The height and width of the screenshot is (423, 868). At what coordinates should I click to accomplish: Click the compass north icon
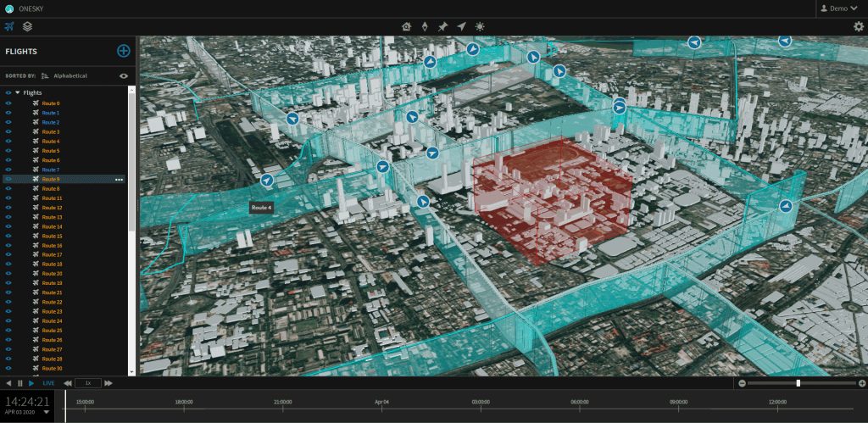click(x=425, y=26)
